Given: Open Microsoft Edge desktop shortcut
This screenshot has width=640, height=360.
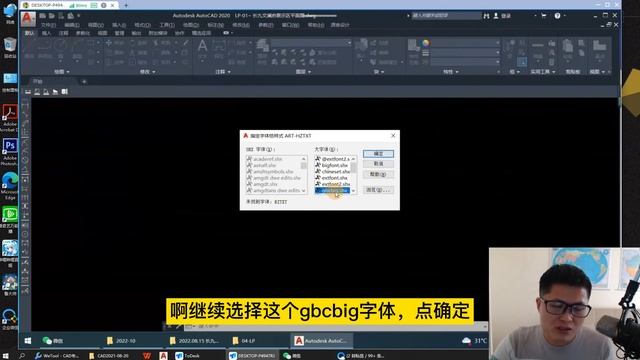Looking at the screenshot, I should click(x=9, y=186).
